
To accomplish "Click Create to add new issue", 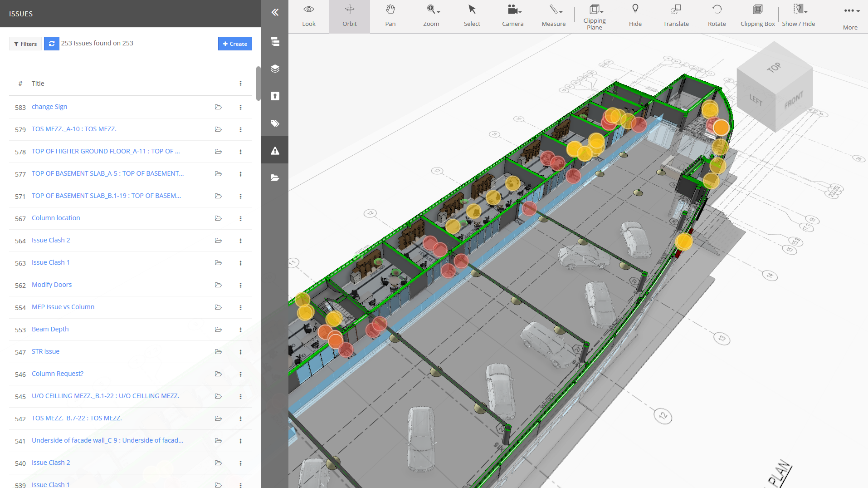I will 235,44.
